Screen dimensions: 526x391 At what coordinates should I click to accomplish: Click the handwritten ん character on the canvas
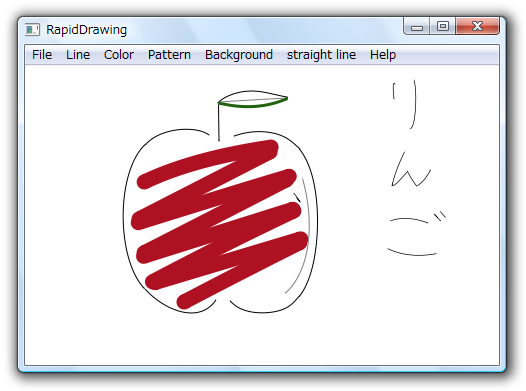[x=411, y=169]
